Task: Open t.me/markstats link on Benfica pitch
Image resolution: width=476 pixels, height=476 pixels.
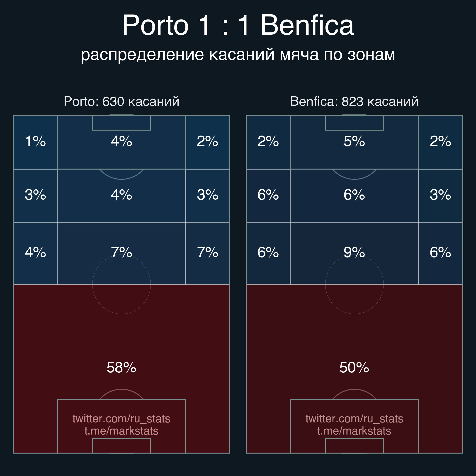Action: 354,431
